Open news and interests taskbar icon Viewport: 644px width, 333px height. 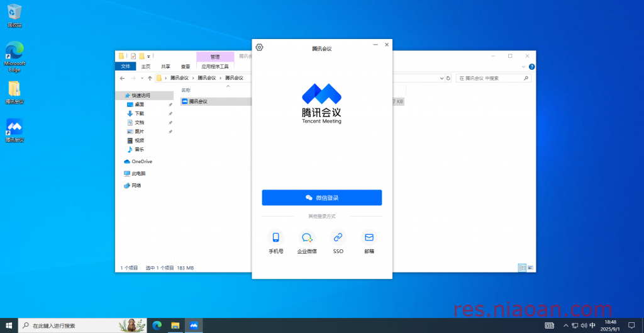(549, 325)
